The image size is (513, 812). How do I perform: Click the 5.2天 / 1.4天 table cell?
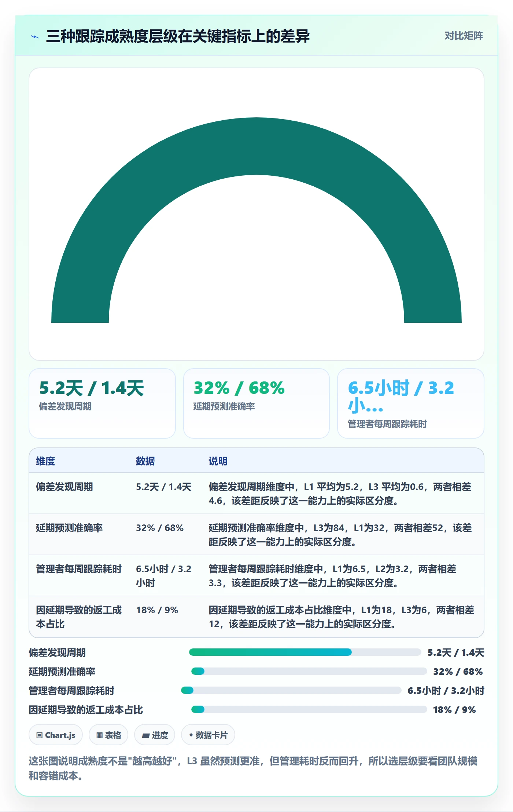point(164,487)
